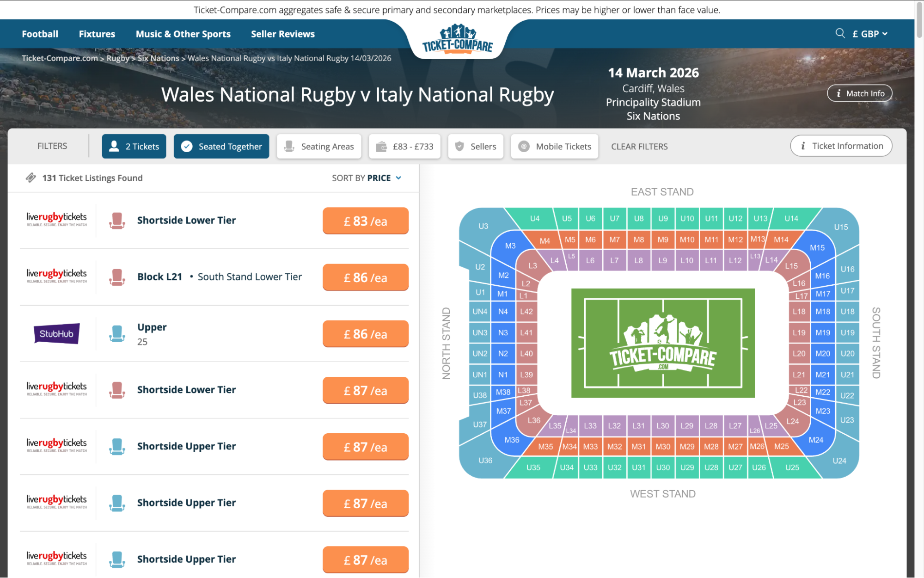Disable the Seated Together filter
Image resolution: width=924 pixels, height=578 pixels.
[x=221, y=146]
